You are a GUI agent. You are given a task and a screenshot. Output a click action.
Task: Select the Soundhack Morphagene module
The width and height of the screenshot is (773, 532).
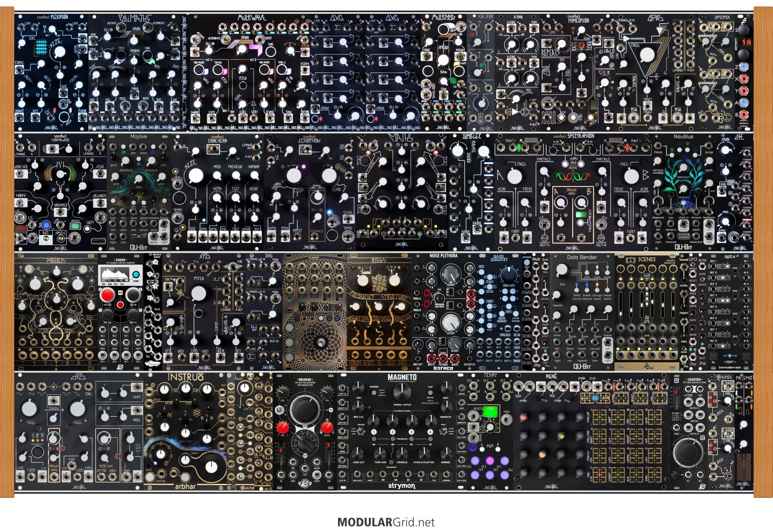click(60, 193)
